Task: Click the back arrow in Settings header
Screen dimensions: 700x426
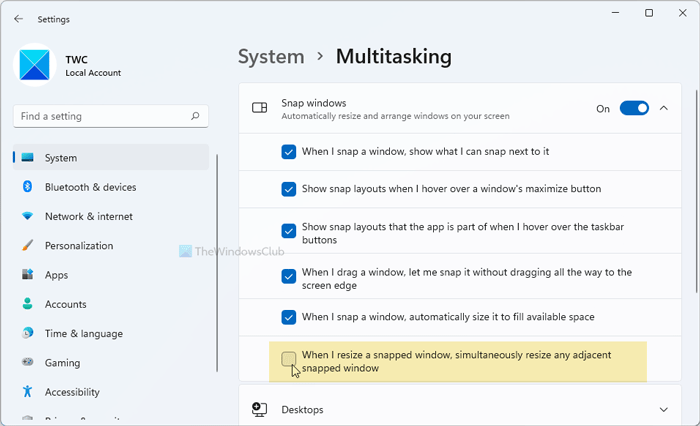Action: click(18, 18)
